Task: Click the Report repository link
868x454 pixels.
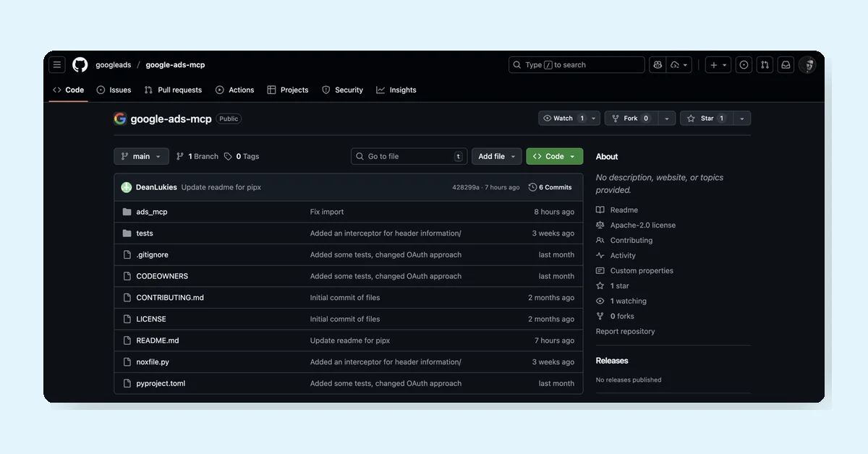Action: tap(625, 332)
